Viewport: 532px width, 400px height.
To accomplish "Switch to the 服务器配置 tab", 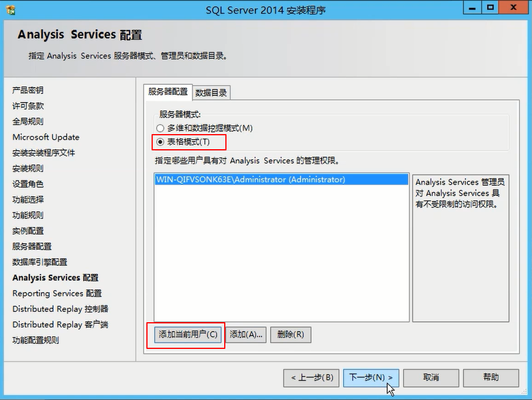I will coord(168,92).
